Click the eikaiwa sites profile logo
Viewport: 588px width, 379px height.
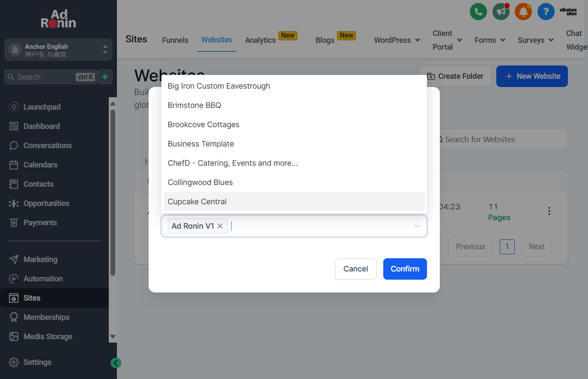[568, 12]
